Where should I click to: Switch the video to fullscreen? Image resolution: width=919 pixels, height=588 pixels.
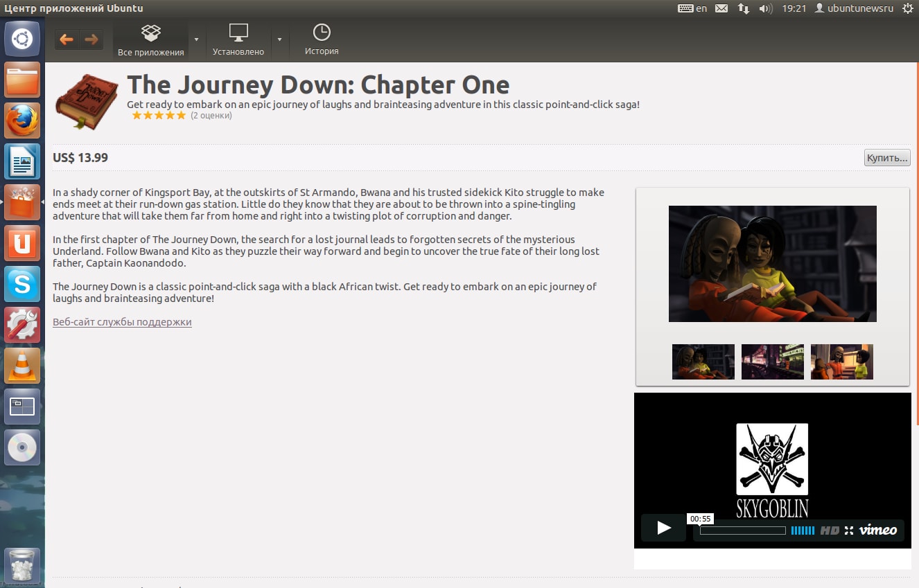[x=849, y=531]
